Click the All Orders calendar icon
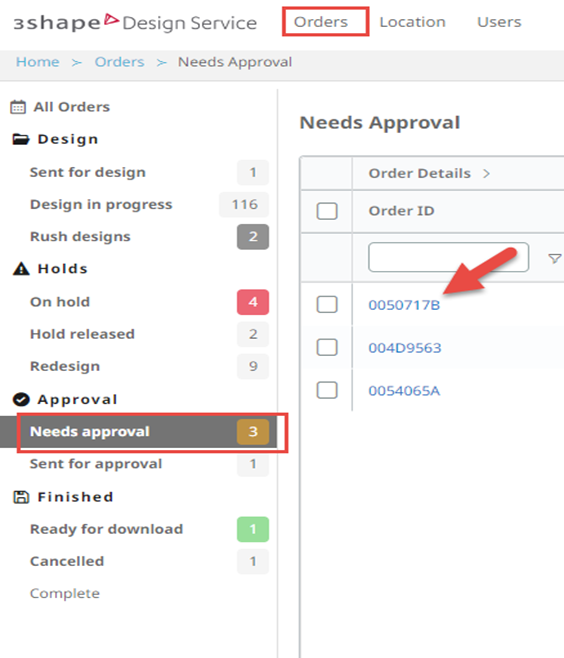The image size is (564, 658). pyautogui.click(x=18, y=107)
